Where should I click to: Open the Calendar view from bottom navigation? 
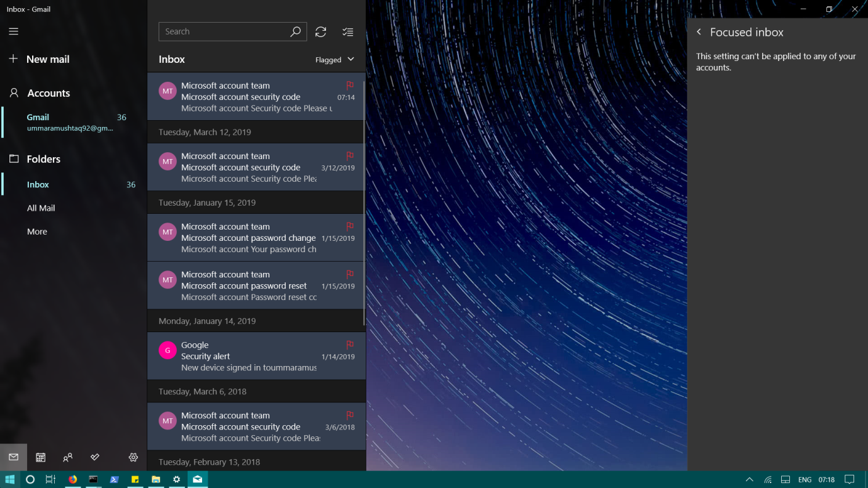coord(40,457)
